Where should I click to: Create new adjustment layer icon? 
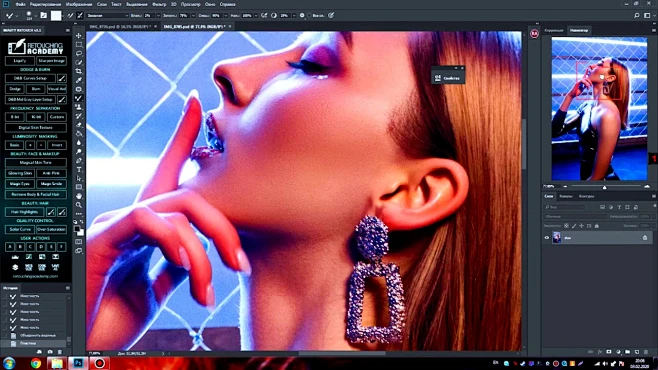pyautogui.click(x=618, y=352)
